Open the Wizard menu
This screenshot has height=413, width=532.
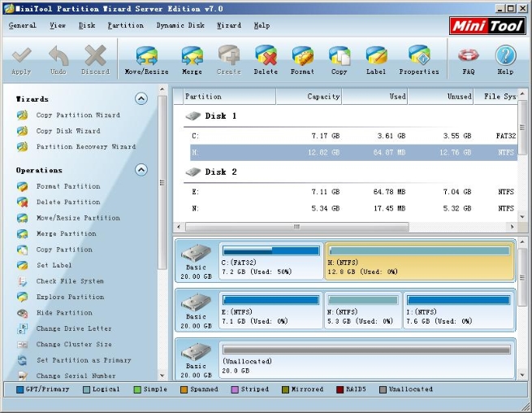click(229, 25)
